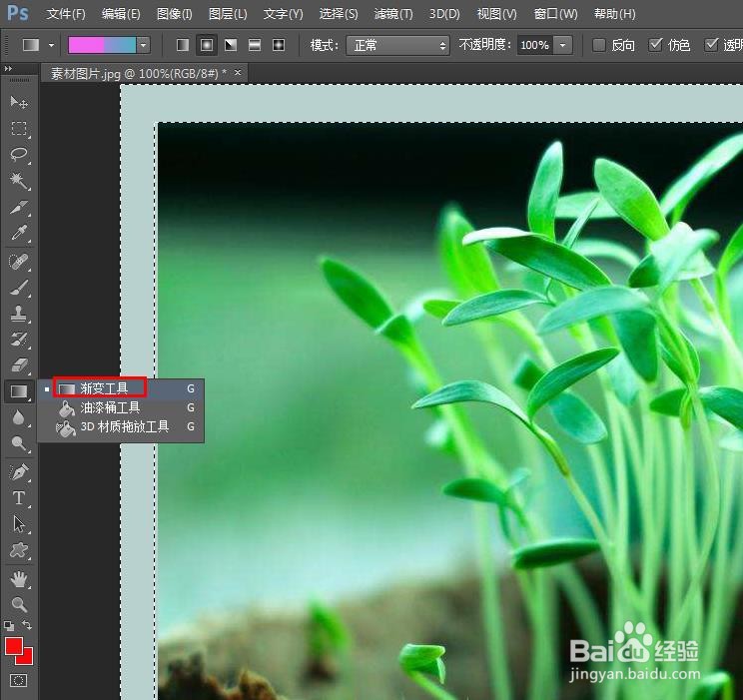743x700 pixels.
Task: Choose 渐变工具 from the flyout
Action: click(x=121, y=388)
